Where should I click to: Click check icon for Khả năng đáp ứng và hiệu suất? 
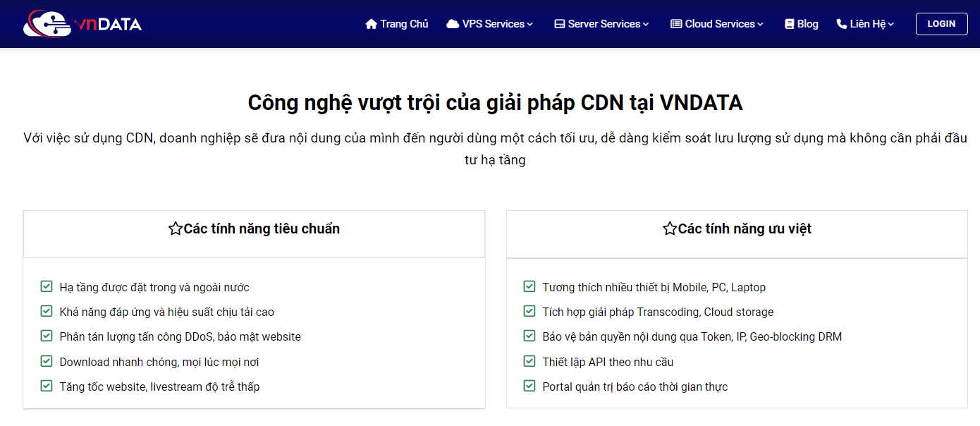click(x=47, y=311)
